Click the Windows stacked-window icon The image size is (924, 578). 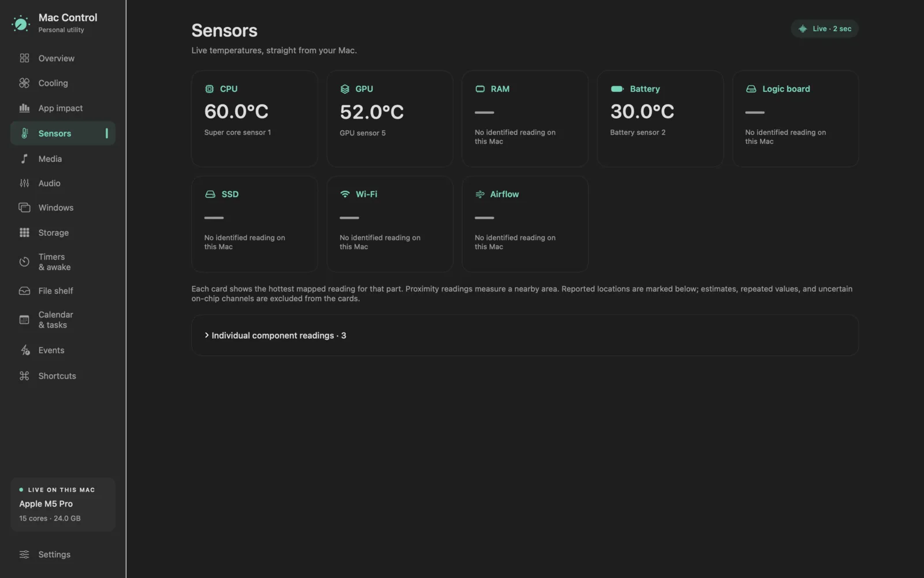point(24,208)
